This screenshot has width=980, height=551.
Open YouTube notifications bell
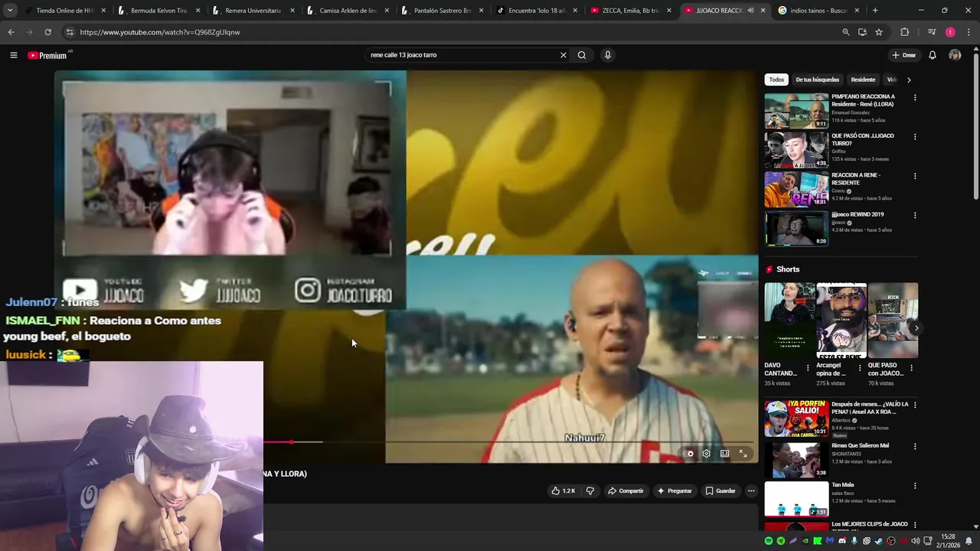click(932, 55)
